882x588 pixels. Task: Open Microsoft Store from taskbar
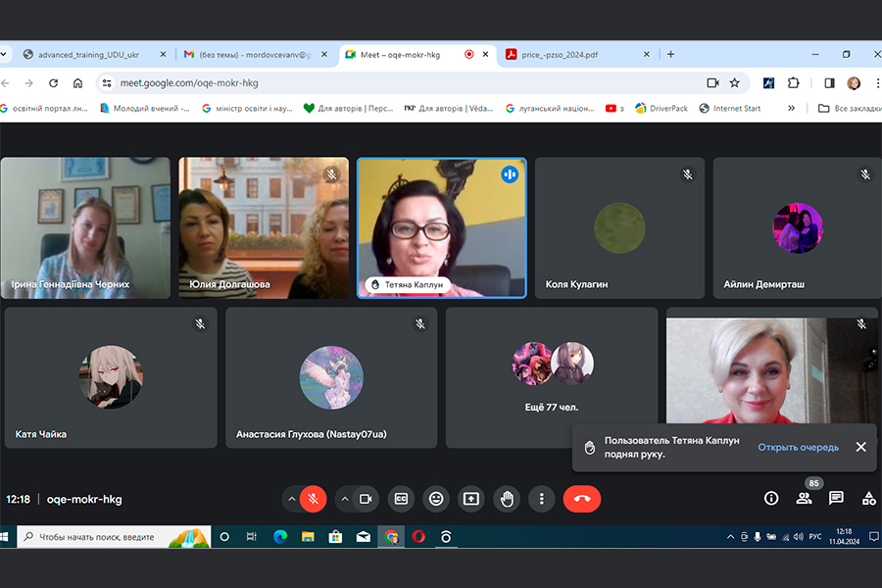click(335, 537)
